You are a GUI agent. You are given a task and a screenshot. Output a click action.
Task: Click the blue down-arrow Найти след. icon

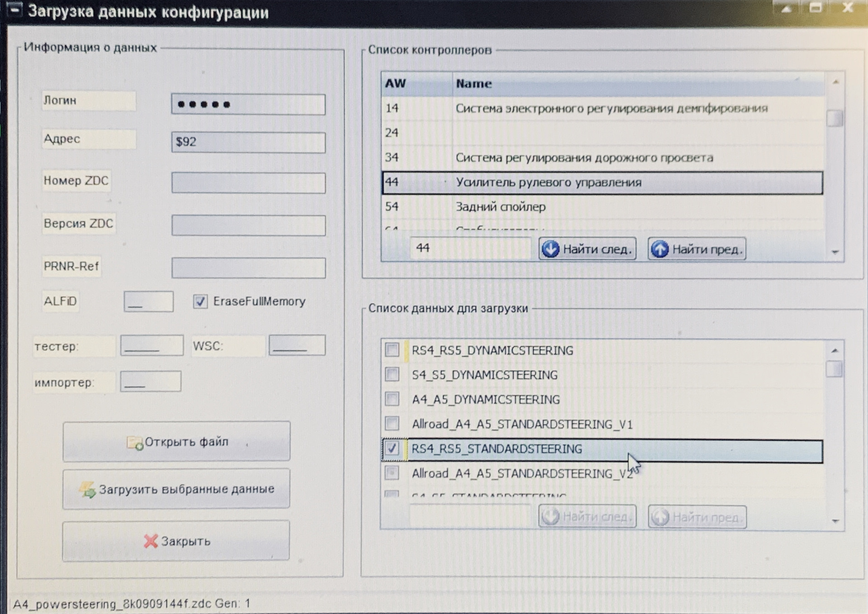(x=550, y=249)
